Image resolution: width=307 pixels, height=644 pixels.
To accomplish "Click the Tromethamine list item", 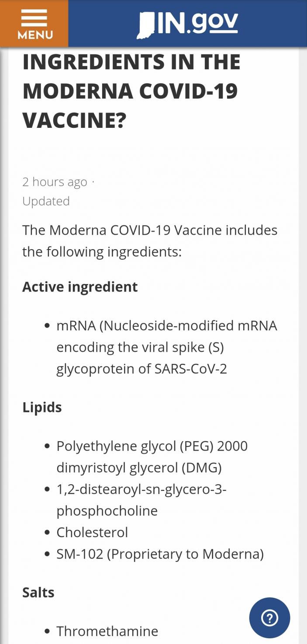I will 107,631.
